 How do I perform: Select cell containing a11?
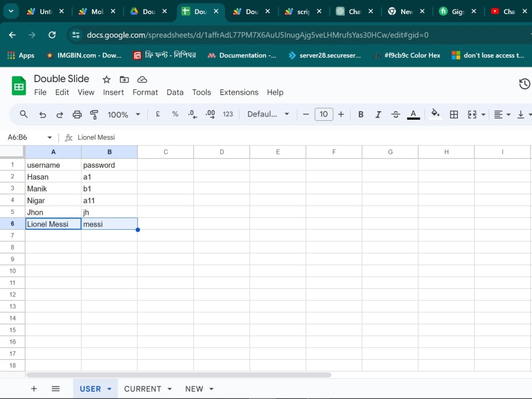pos(109,201)
